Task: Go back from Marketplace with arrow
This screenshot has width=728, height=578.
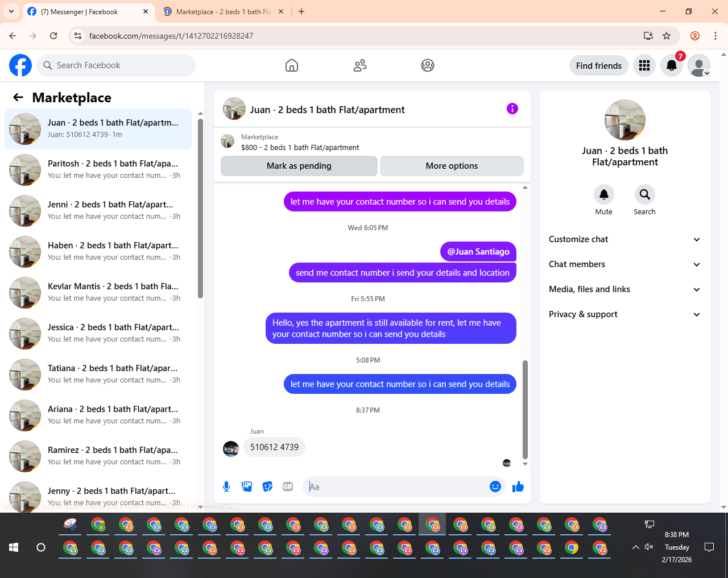Action: pos(18,97)
